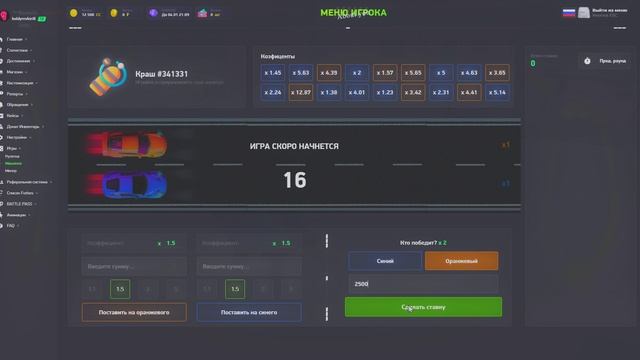Click the player avatar in sidebar top
640x360 pixels.
click(4, 16)
